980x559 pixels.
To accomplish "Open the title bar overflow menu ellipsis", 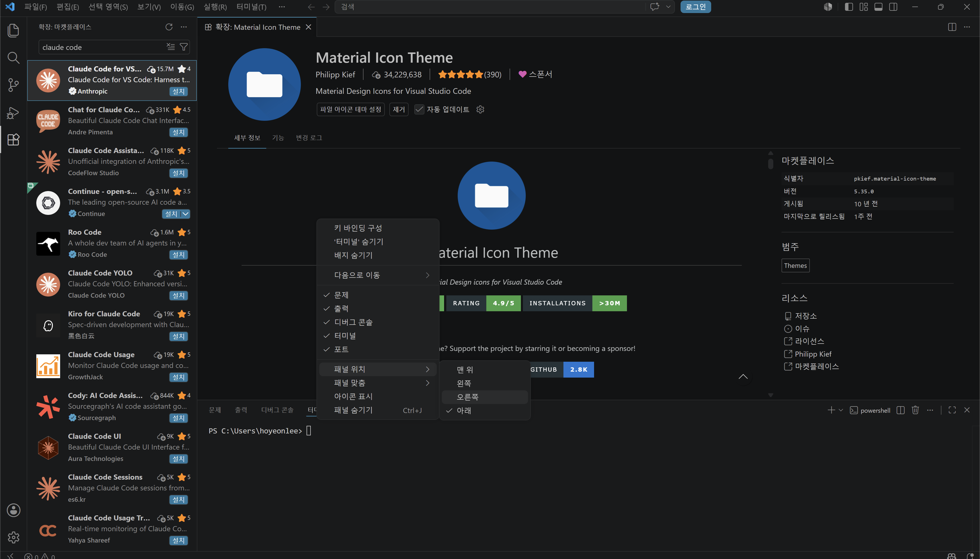I will pos(282,7).
